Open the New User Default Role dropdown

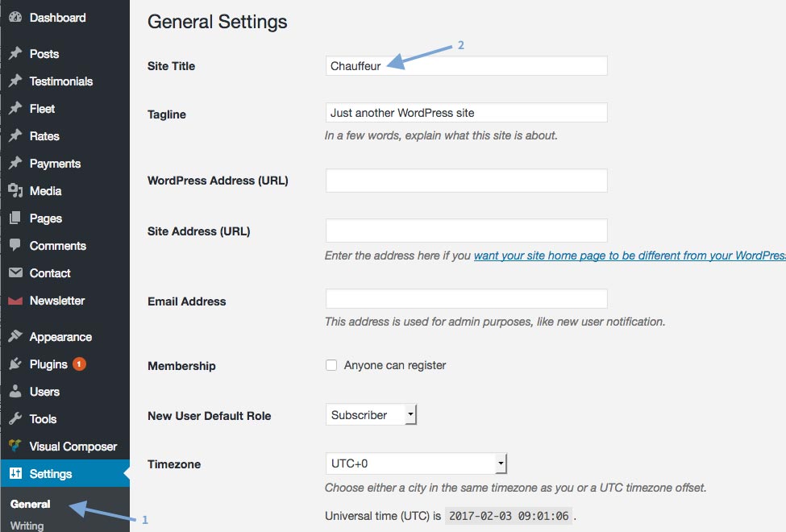[x=371, y=414]
